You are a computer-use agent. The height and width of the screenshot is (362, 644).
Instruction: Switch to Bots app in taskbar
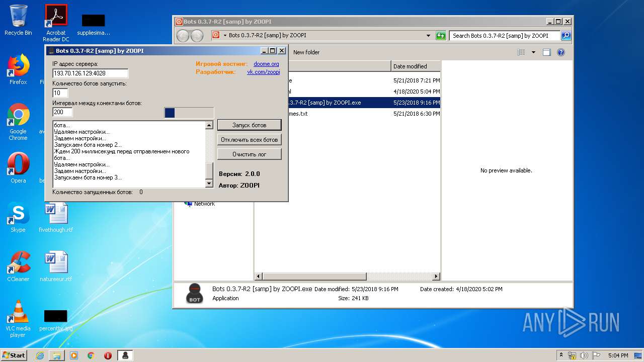click(125, 355)
